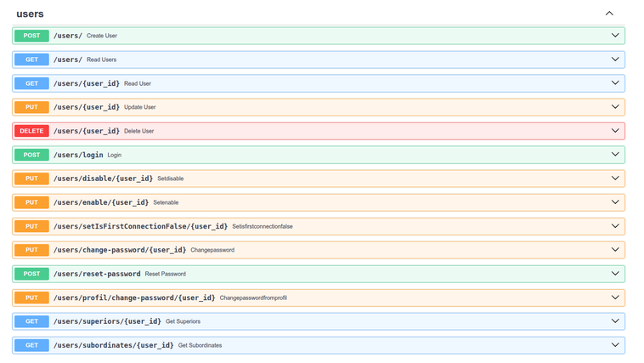The width and height of the screenshot is (644, 363).
Task: Open the /users/{user_id} Read User path
Action: coord(86,83)
